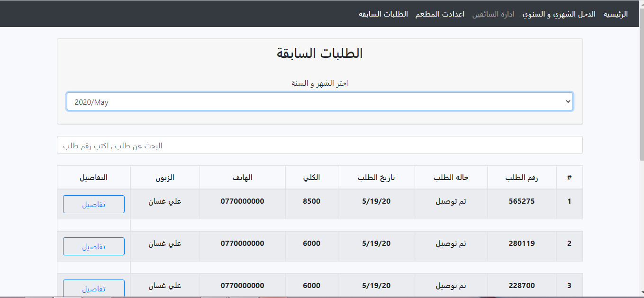
Task: Click status 'تم توصيل' for order 565275
Action: click(x=451, y=200)
